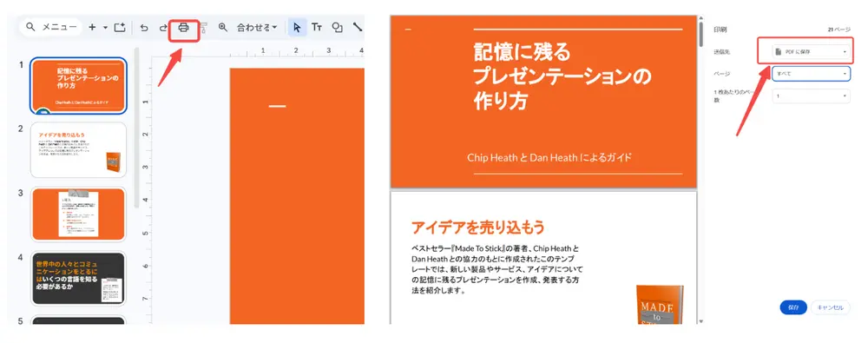Click the blue 保存 button
Image resolution: width=868 pixels, height=343 pixels.
(x=793, y=307)
